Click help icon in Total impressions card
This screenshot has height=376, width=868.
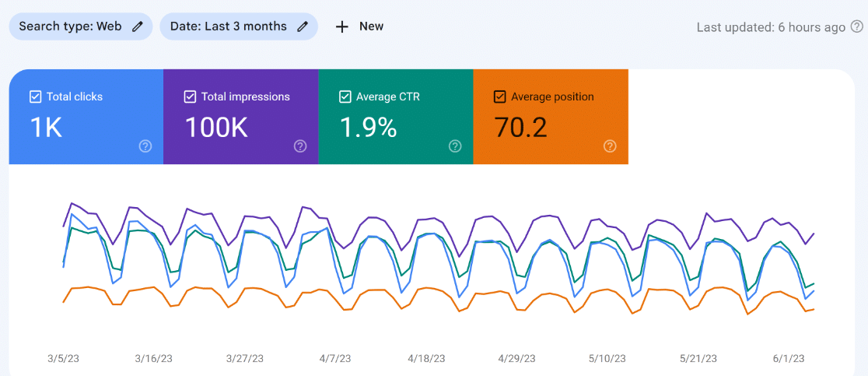point(300,146)
